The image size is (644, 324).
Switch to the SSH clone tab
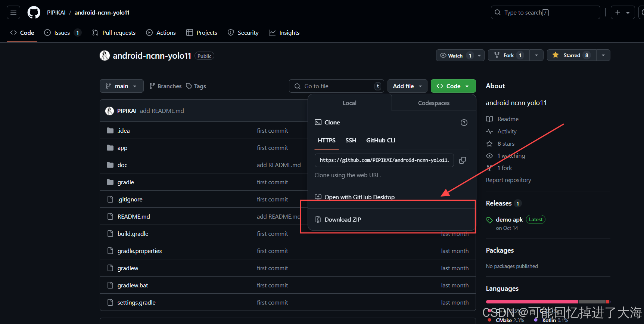351,140
